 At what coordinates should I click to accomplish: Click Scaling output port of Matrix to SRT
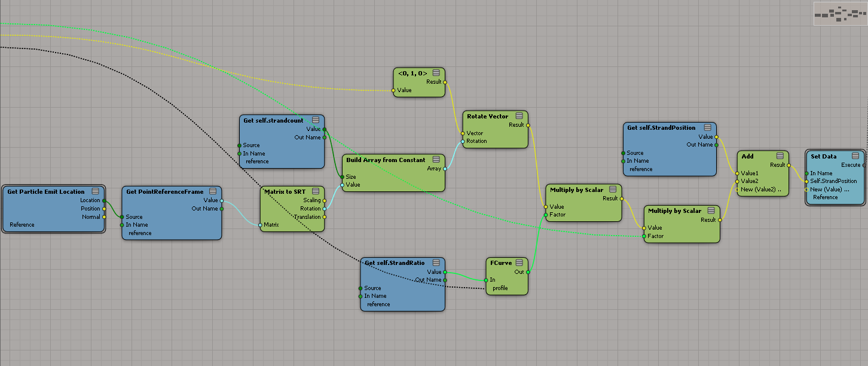[x=325, y=200]
